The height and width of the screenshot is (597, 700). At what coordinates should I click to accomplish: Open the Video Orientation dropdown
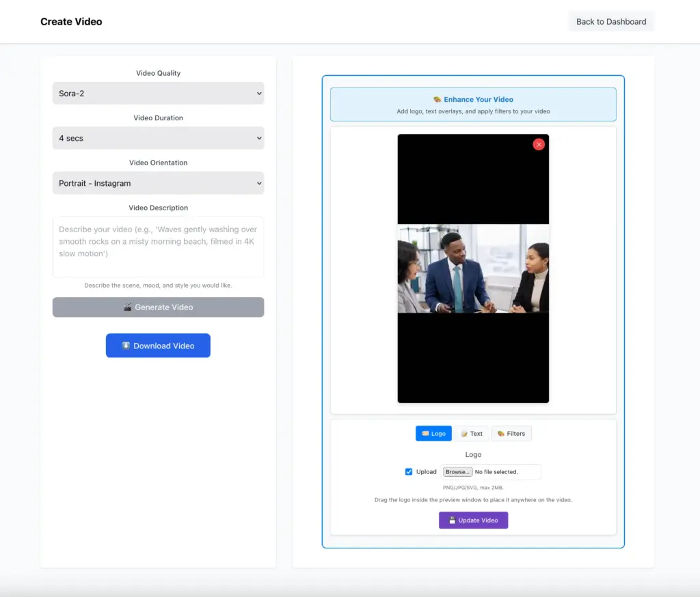click(158, 183)
